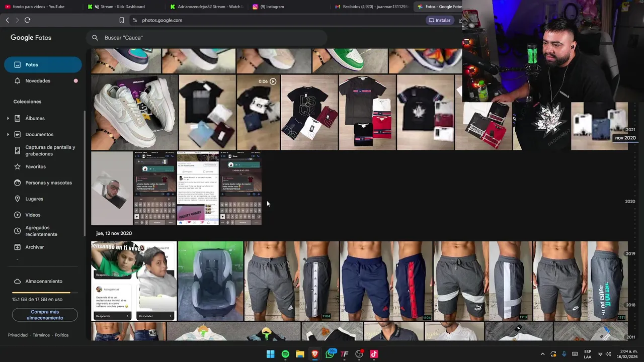Switch to Adrianozendejas32 Stream tab
This screenshot has width=644, height=362.
tap(206, 7)
